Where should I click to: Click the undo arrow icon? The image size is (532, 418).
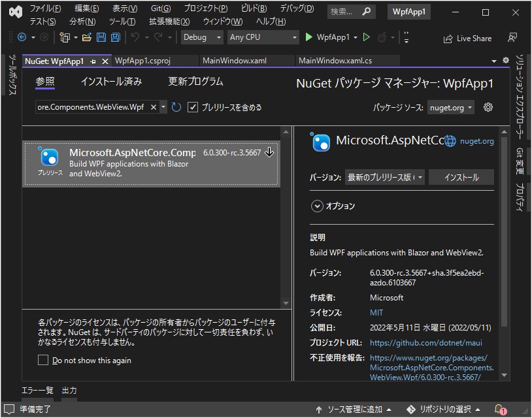click(135, 37)
